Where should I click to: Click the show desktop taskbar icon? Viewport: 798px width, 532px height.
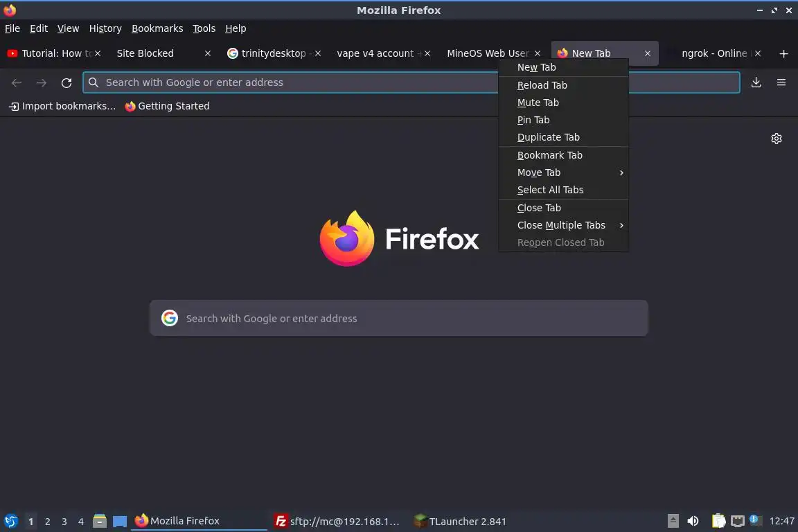tap(120, 522)
